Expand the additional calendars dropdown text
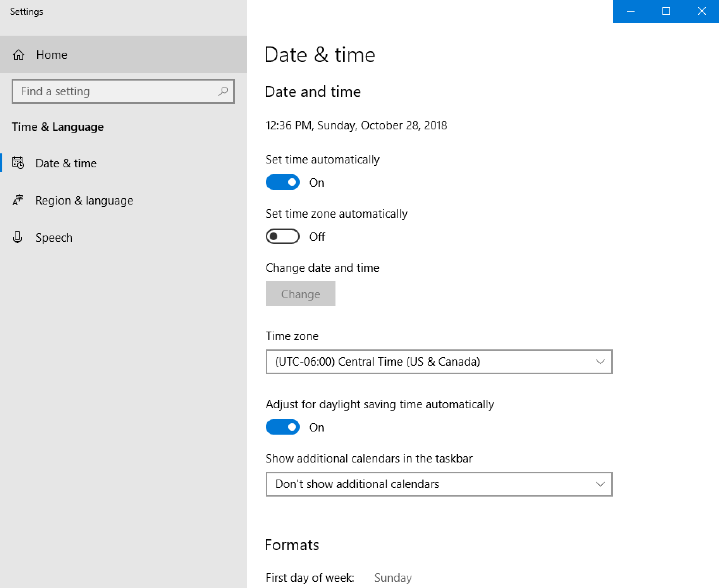719x588 pixels. point(357,484)
